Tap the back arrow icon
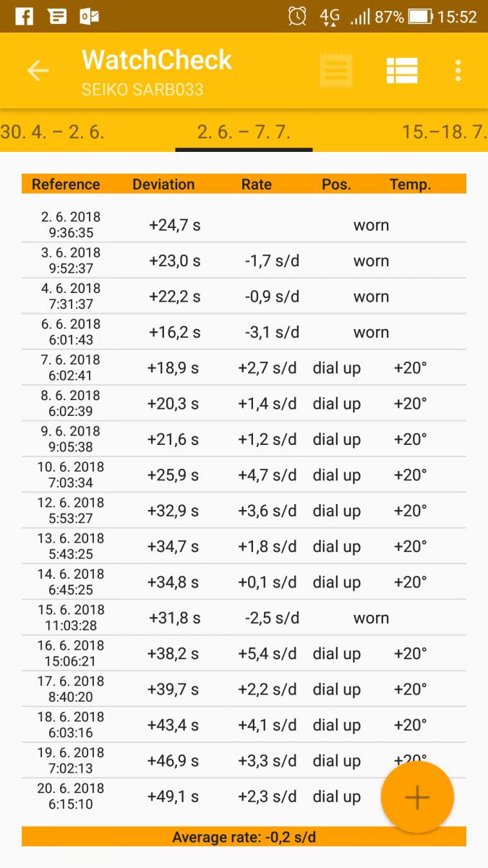This screenshot has height=868, width=488. click(x=38, y=71)
